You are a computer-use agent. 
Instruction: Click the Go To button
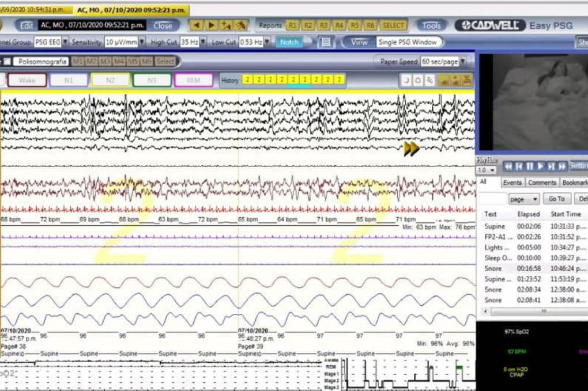556,199
